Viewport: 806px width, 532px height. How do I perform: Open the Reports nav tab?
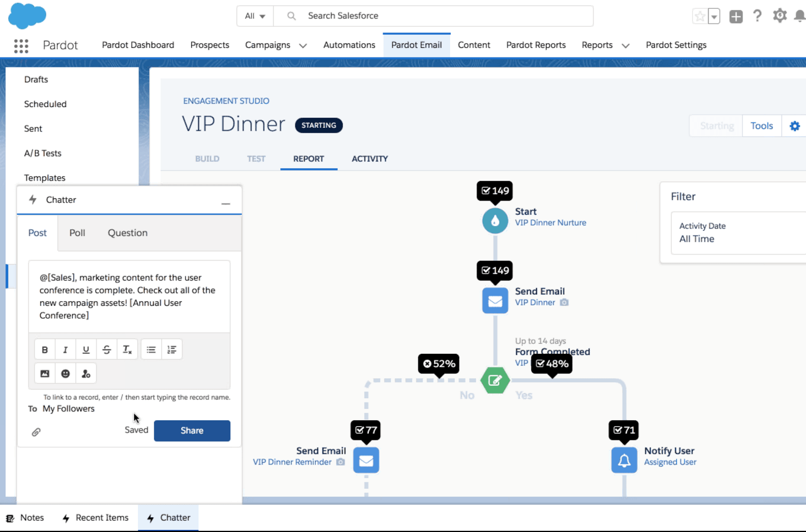point(597,45)
